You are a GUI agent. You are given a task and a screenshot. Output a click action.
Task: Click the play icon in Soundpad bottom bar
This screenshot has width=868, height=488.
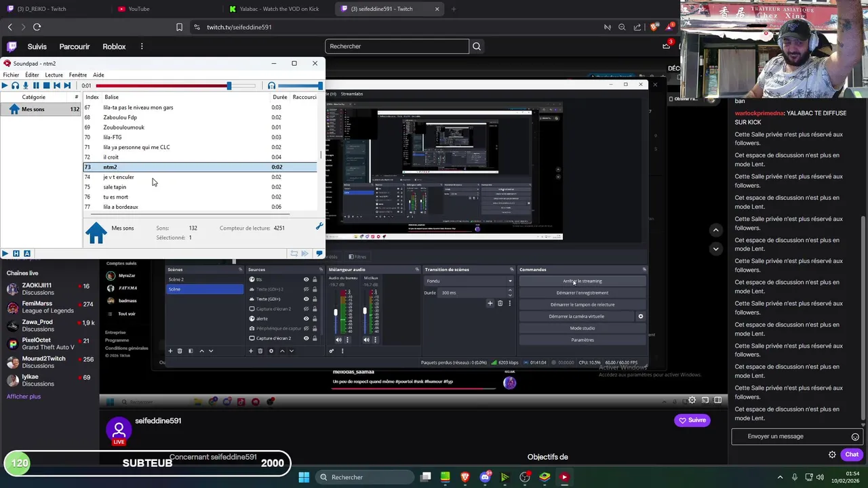5,253
